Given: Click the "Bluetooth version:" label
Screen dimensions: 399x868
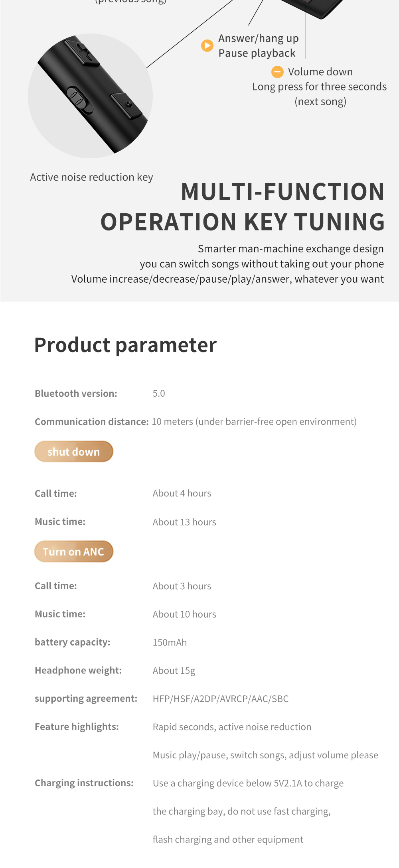Looking at the screenshot, I should coord(76,394).
